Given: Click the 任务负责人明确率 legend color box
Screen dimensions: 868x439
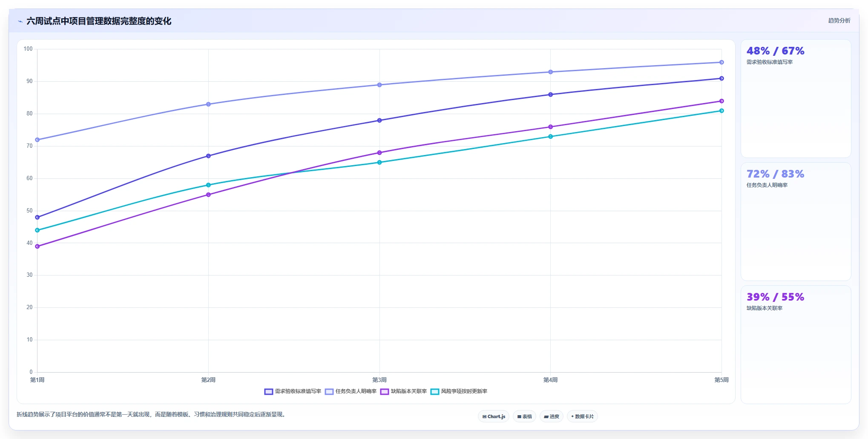Looking at the screenshot, I should click(329, 392).
